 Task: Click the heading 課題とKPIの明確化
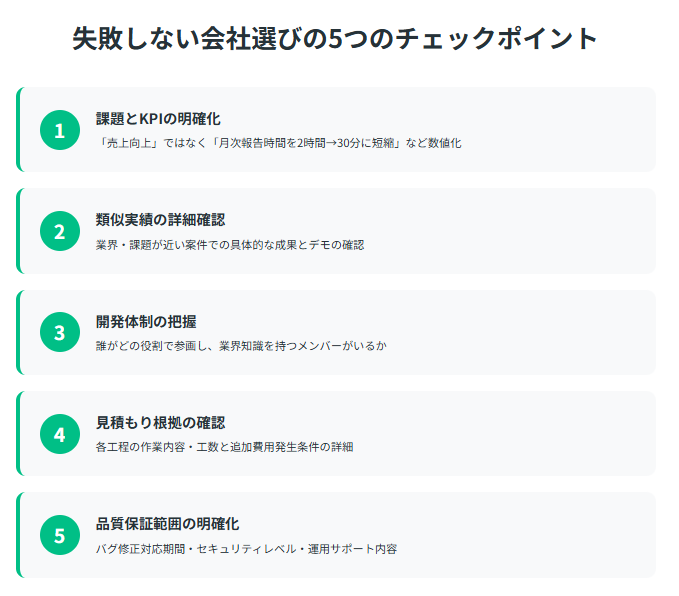point(158,119)
